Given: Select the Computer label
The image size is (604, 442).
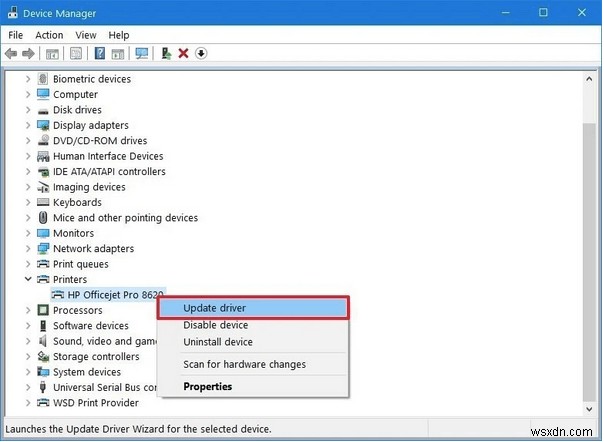Looking at the screenshot, I should 76,94.
